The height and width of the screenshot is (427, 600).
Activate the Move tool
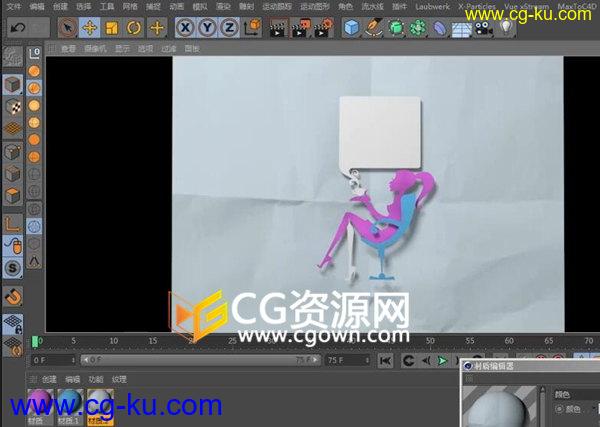click(90, 28)
